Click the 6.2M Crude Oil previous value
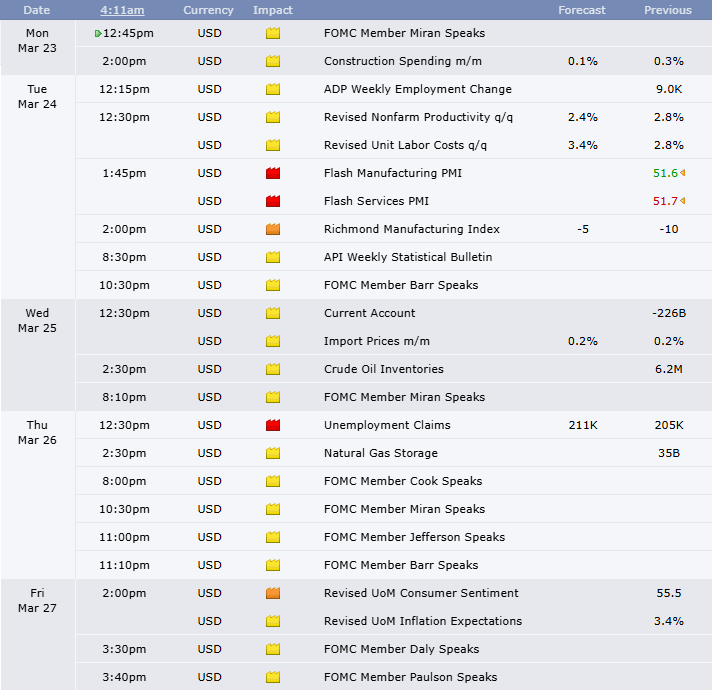Image resolution: width=712 pixels, height=690 pixels. [x=669, y=369]
